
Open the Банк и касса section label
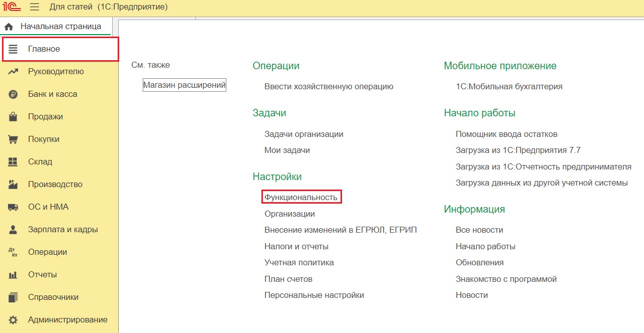53,94
